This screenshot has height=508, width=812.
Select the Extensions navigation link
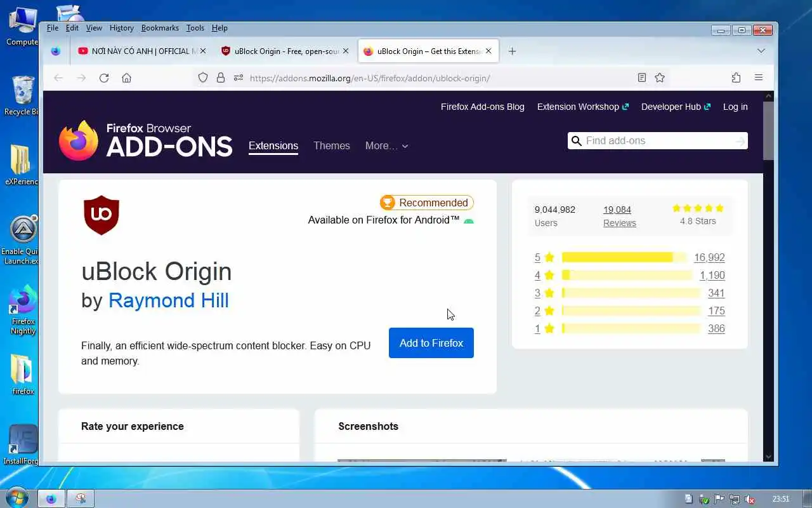coord(273,145)
